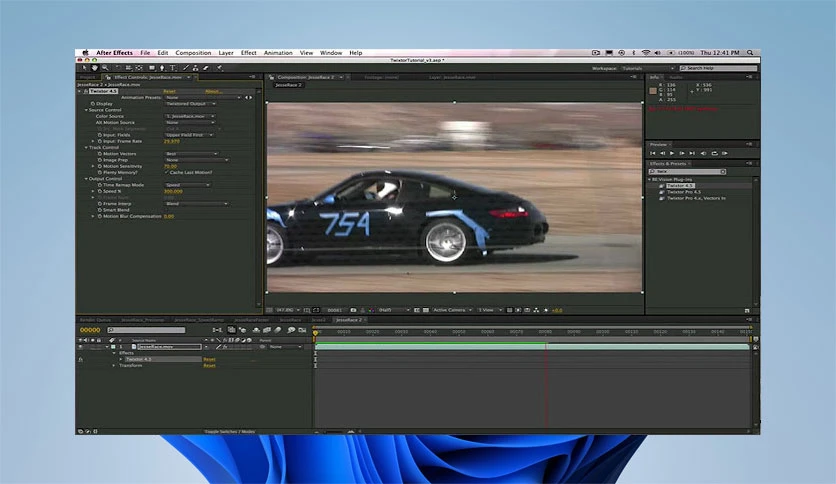Jump to first frame in Preview panel
The image size is (836, 484).
(653, 154)
